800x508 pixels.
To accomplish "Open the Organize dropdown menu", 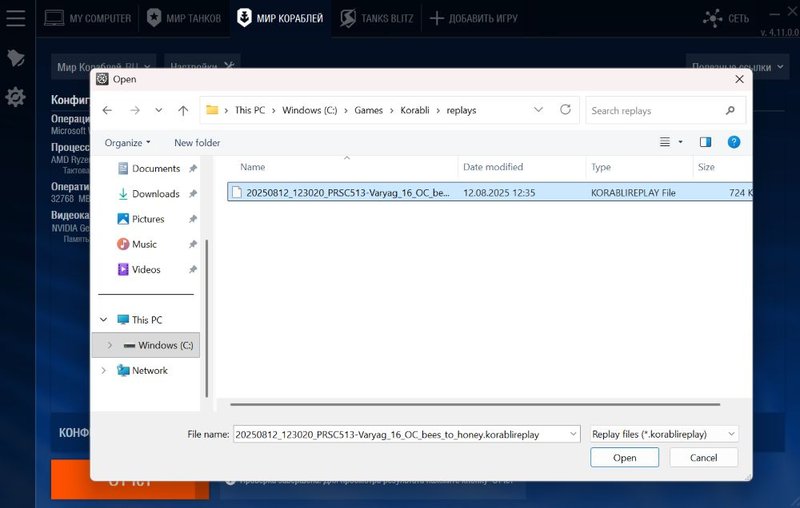I will (127, 143).
